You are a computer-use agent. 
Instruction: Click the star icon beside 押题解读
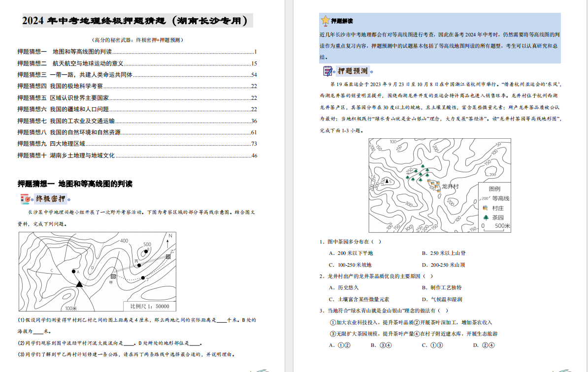(x=325, y=20)
